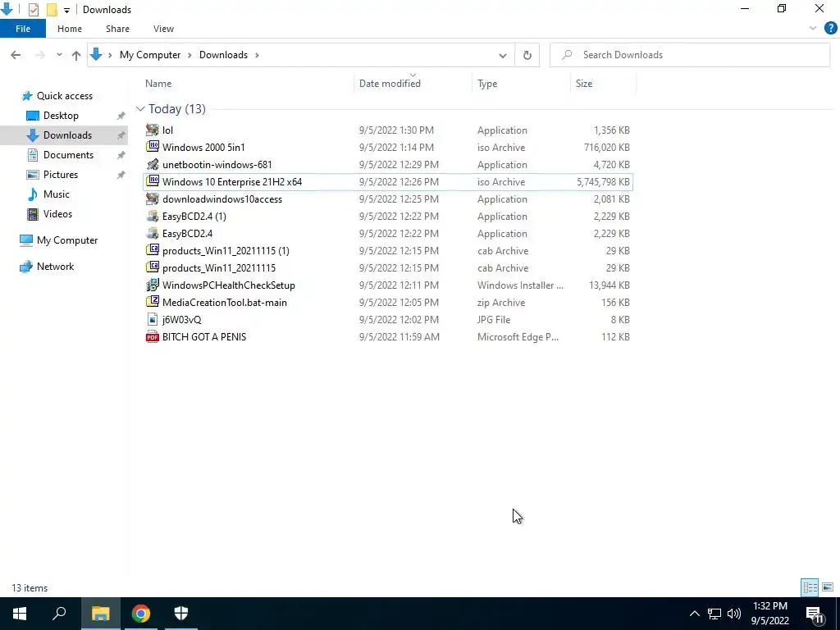Screen dimensions: 840x630
Task: Click the Search Downloads field
Action: 690,55
